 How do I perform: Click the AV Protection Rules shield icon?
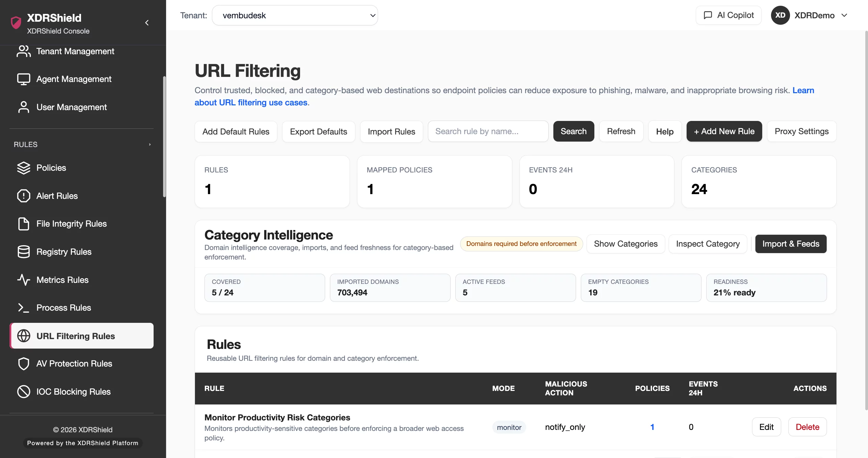(24, 364)
